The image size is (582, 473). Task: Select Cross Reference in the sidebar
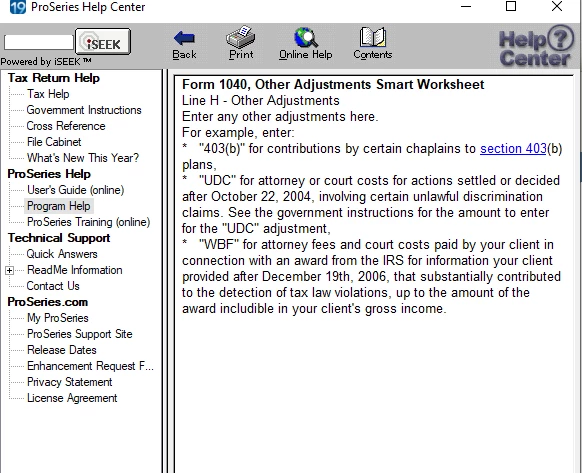click(x=66, y=126)
